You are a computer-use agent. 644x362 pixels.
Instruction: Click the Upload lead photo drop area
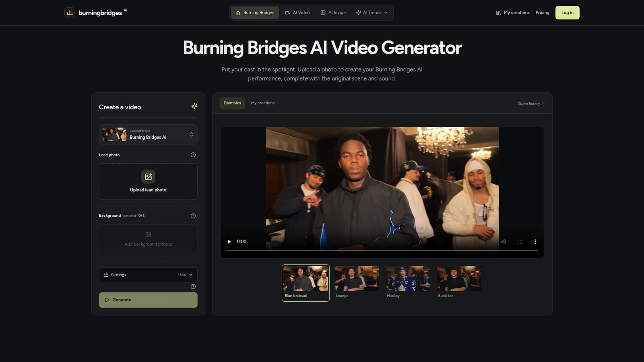pos(148,181)
